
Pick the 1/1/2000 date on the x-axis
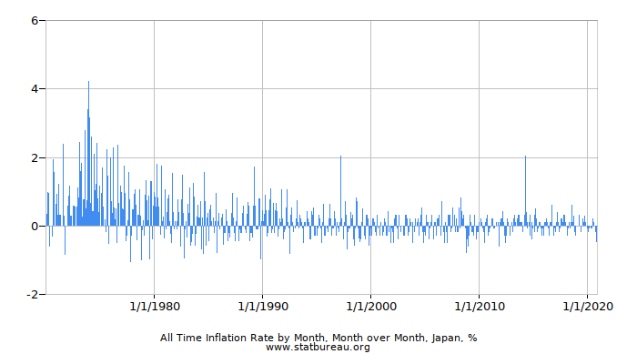370,308
